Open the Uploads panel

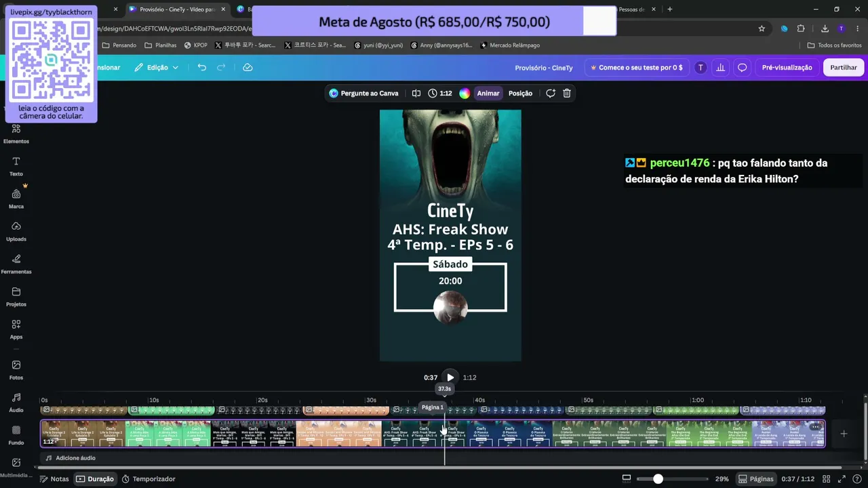click(16, 231)
